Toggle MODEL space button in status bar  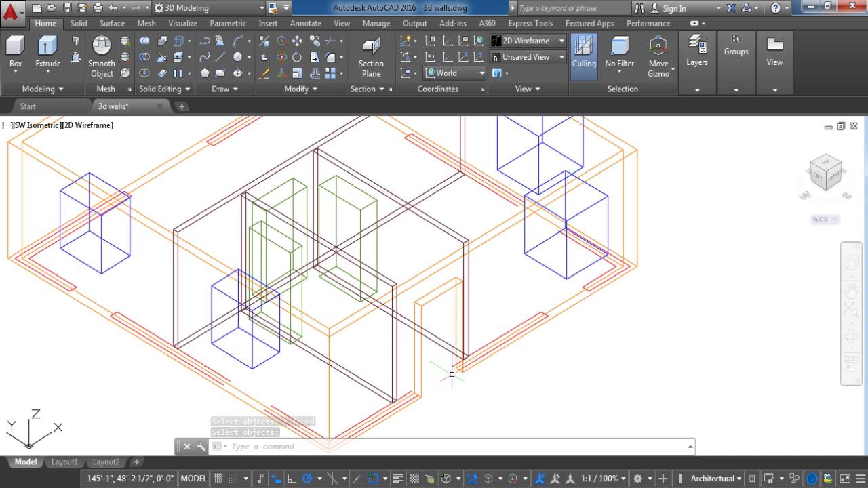(x=193, y=479)
